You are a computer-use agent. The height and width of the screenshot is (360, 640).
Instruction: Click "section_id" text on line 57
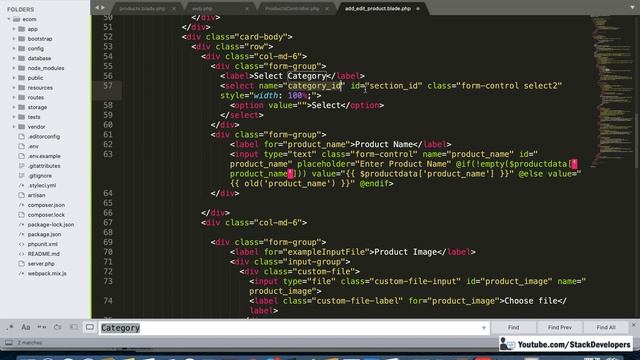pos(393,86)
